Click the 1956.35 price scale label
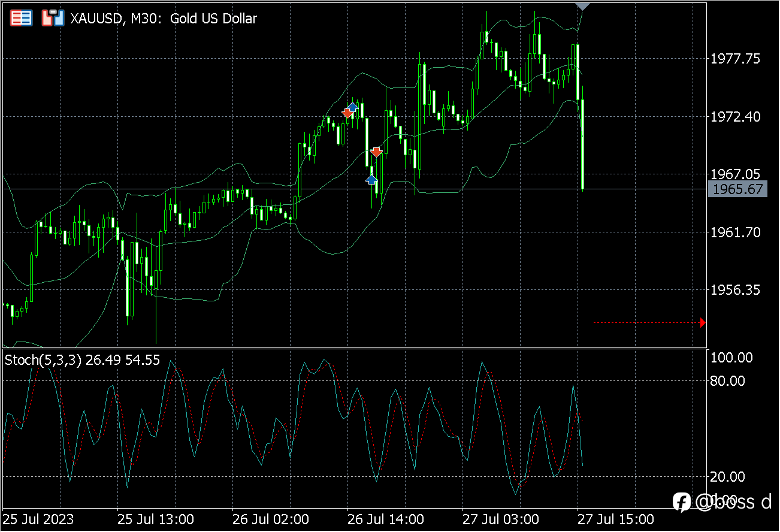The image size is (780, 532). pyautogui.click(x=735, y=290)
